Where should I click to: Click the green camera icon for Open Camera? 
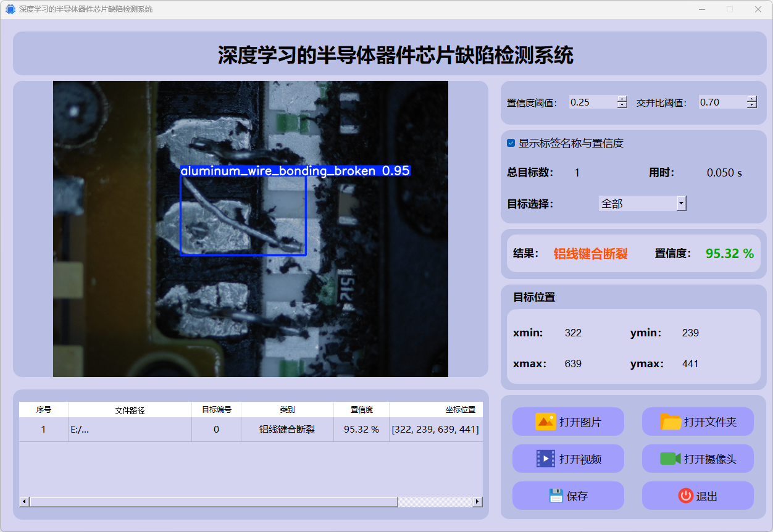pos(670,459)
